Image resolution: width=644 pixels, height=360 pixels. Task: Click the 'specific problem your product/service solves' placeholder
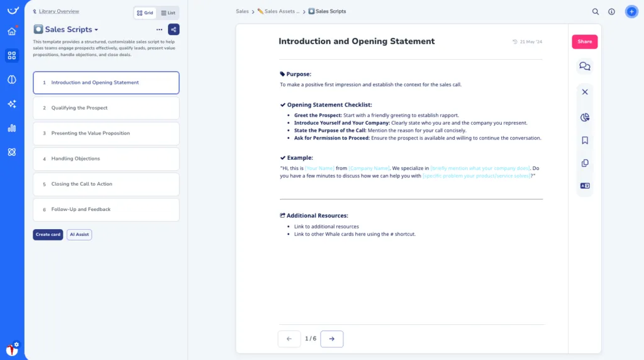(x=477, y=176)
